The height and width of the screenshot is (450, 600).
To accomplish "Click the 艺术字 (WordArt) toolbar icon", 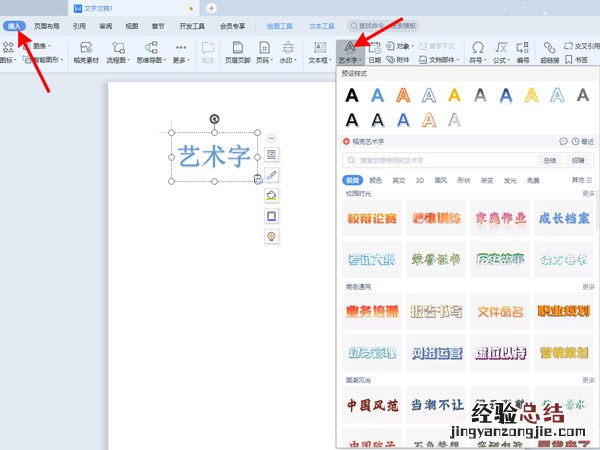I will tap(348, 52).
